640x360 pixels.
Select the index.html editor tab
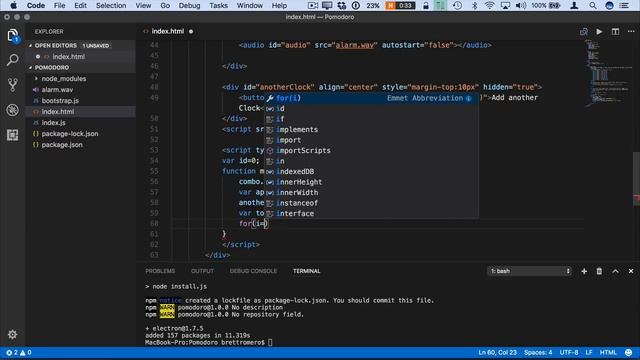[168, 31]
